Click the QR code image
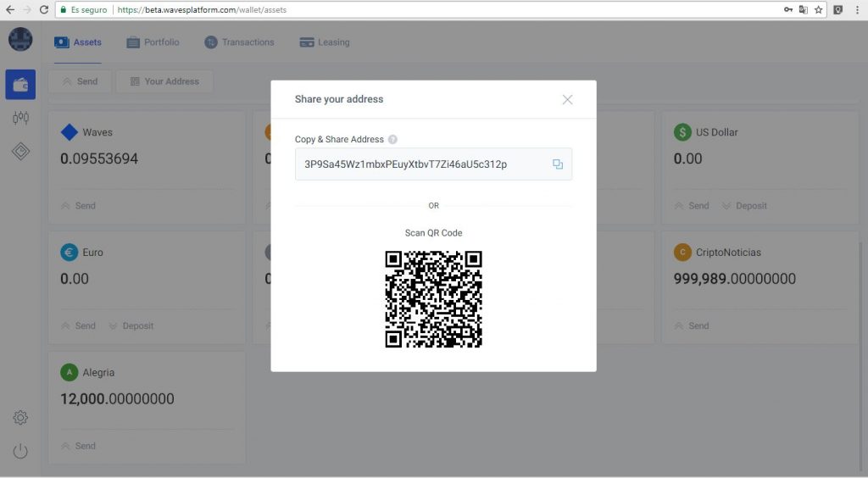This screenshot has height=478, width=868. coord(433,299)
